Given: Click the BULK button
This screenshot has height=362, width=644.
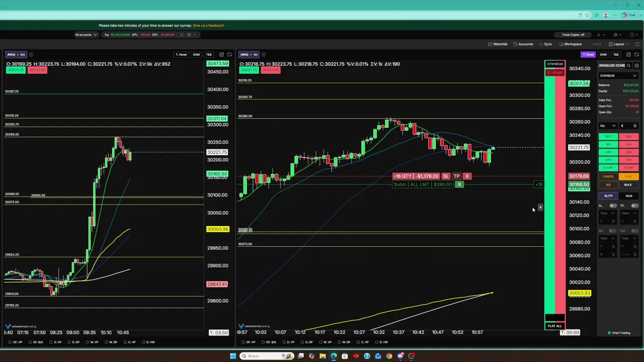Looking at the screenshot, I should 629,185.
